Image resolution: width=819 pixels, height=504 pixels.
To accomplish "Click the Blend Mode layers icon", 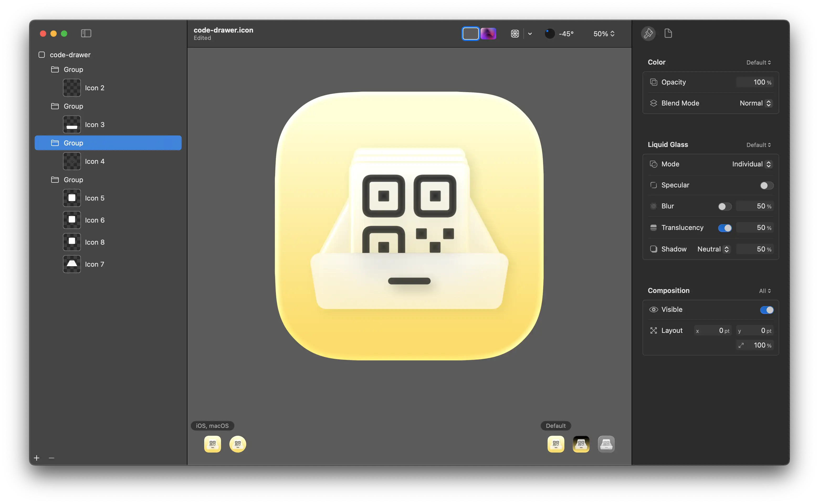I will click(x=653, y=103).
